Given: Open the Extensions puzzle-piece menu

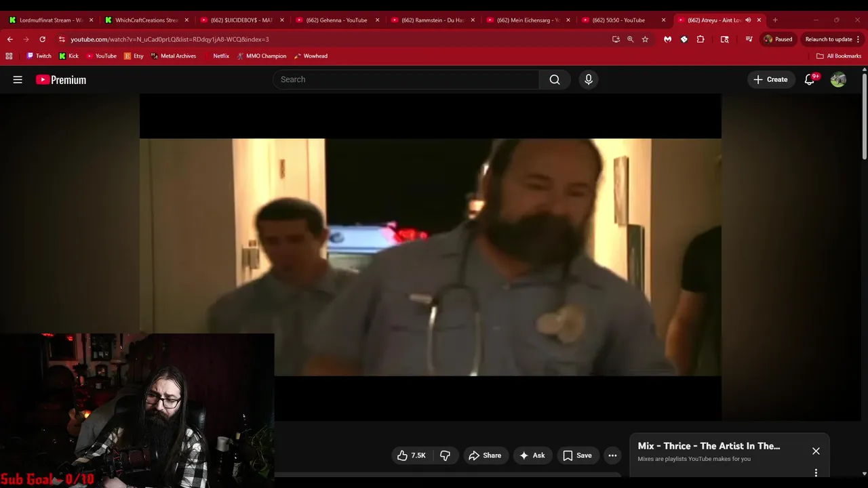Looking at the screenshot, I should click(701, 39).
